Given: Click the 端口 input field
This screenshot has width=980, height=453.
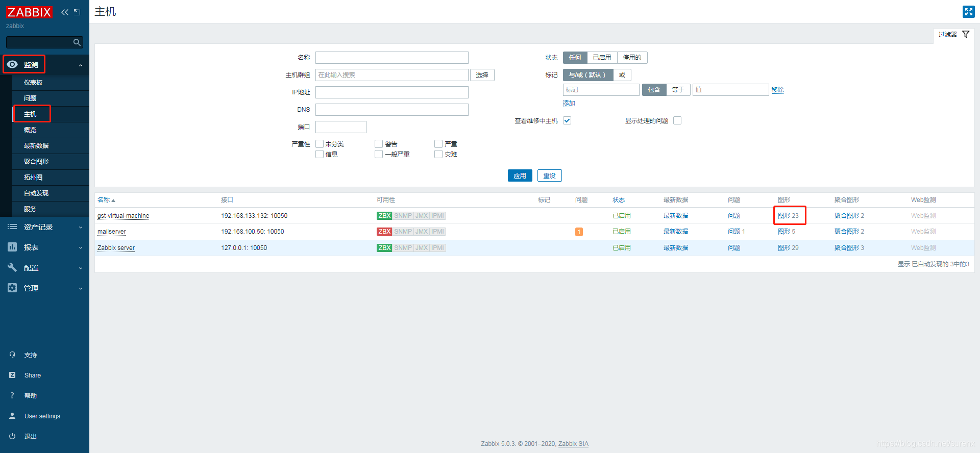Looking at the screenshot, I should coord(341,127).
